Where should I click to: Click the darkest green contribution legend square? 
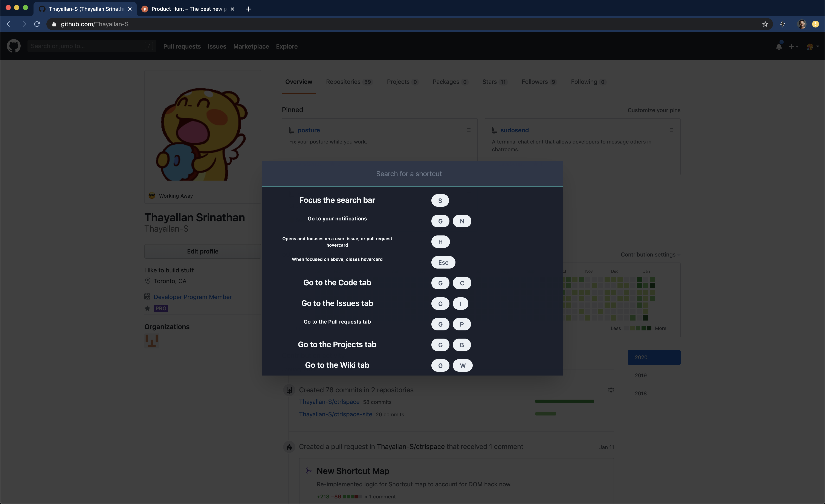point(649,328)
